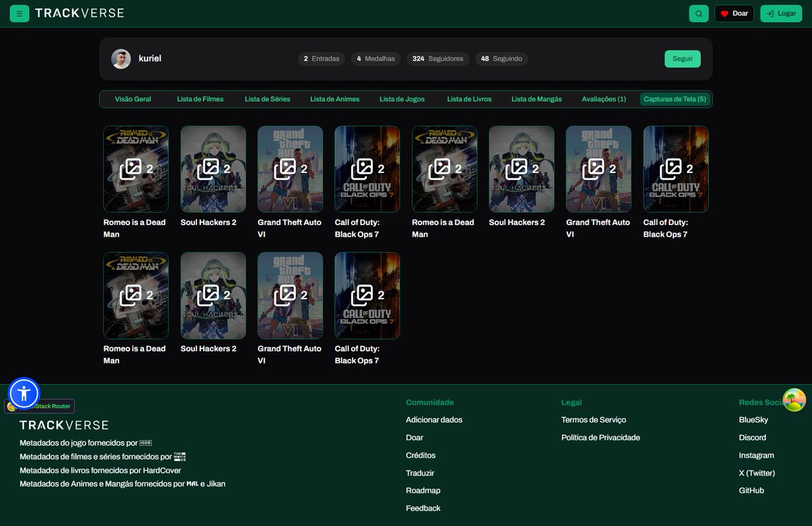This screenshot has width=812, height=526.
Task: Click the IGDB logo in footer
Action: point(145,444)
